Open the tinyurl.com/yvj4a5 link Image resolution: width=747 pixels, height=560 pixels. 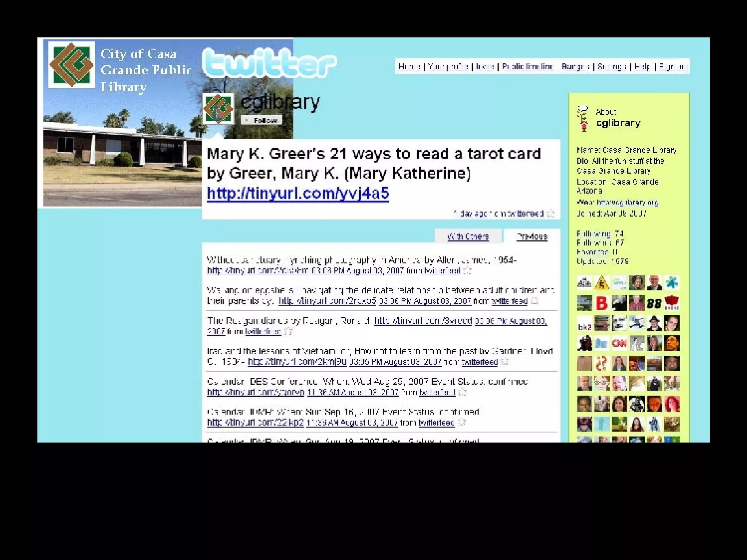pos(298,193)
